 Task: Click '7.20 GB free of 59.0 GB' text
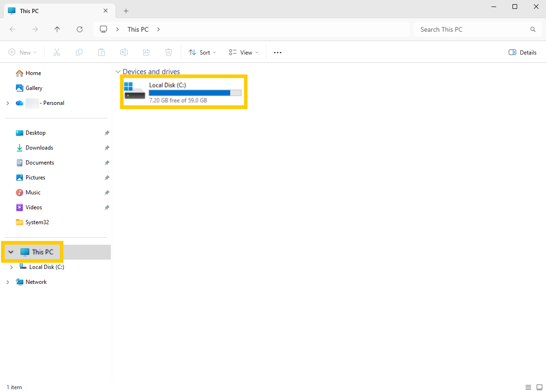tap(178, 100)
